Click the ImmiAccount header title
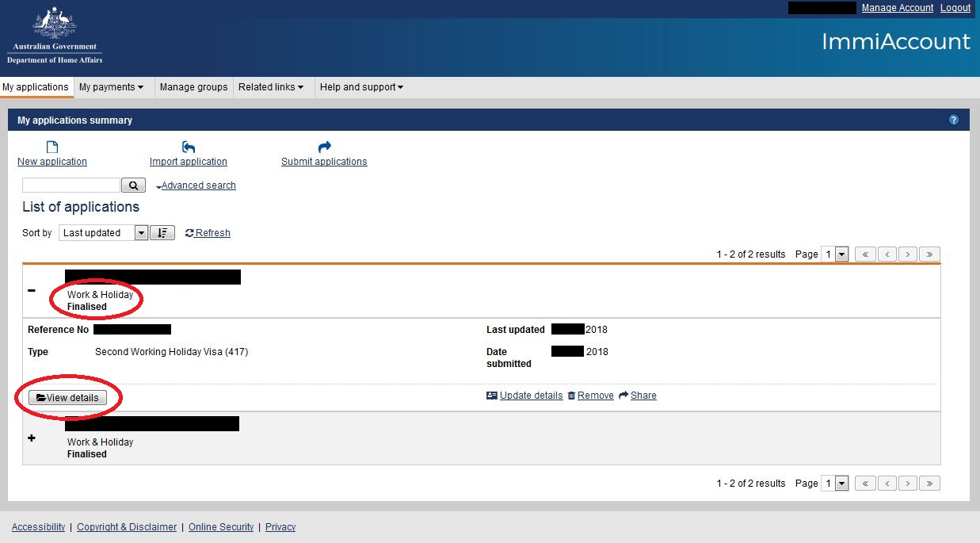Viewport: 980px width, 543px height. 896,41
